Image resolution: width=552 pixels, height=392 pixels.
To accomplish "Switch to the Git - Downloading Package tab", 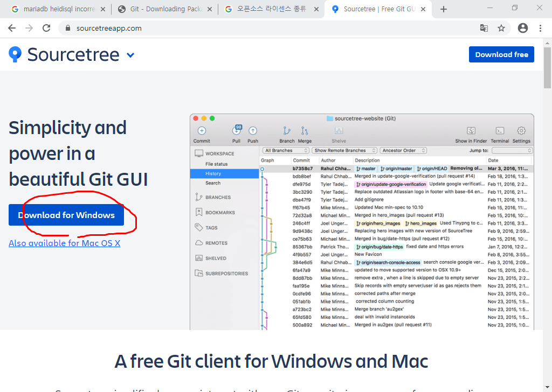I will point(164,9).
